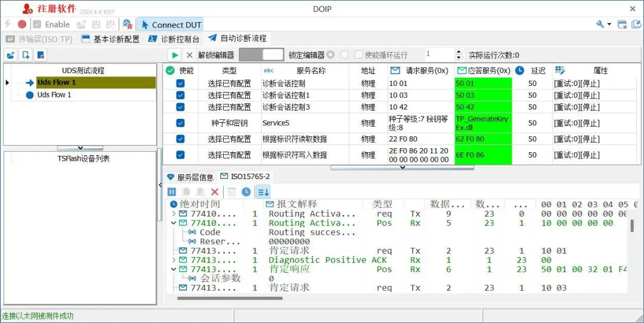Click the loop count spinner arrows

pyautogui.click(x=459, y=54)
